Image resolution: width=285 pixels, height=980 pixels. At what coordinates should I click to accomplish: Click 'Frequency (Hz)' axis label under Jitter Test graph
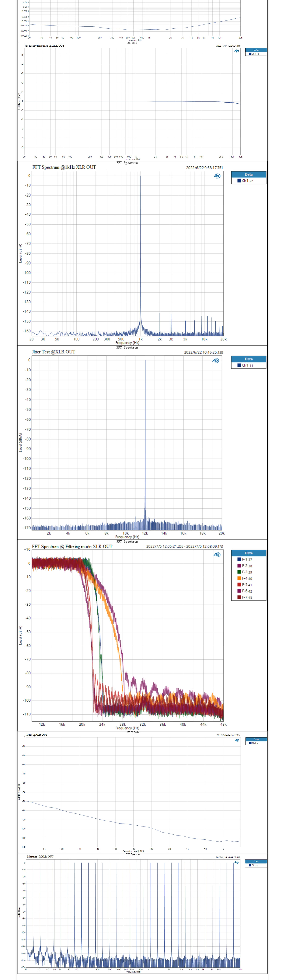127,537
